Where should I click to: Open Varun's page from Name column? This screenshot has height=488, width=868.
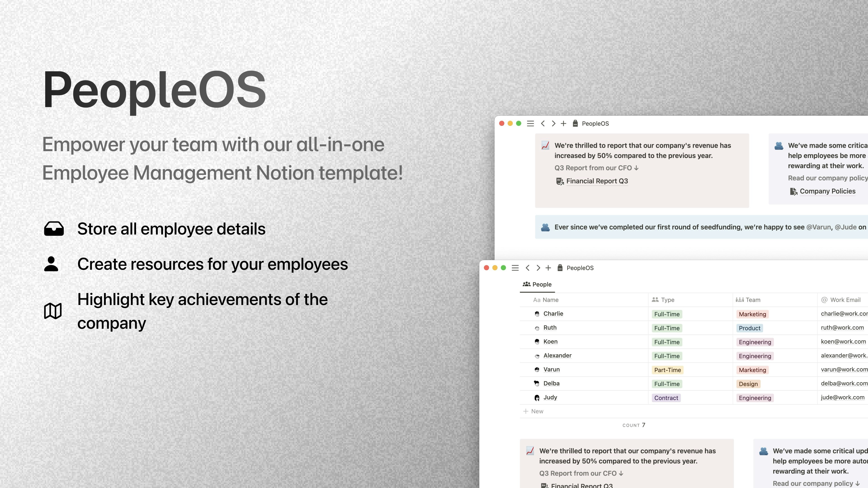tap(552, 369)
